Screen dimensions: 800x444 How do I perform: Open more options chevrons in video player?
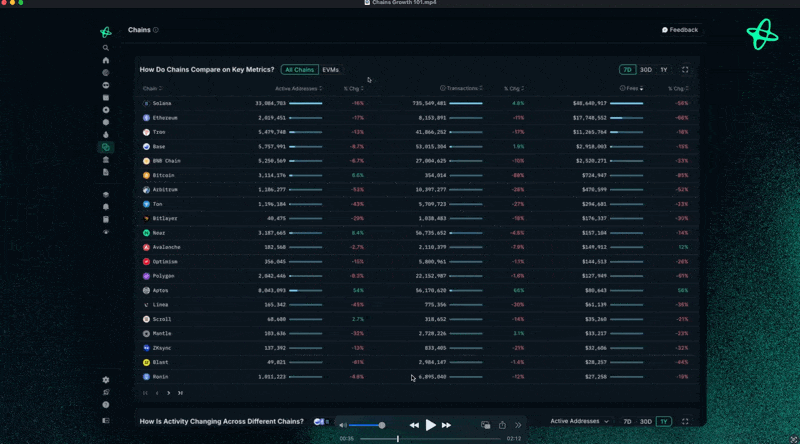click(x=518, y=425)
